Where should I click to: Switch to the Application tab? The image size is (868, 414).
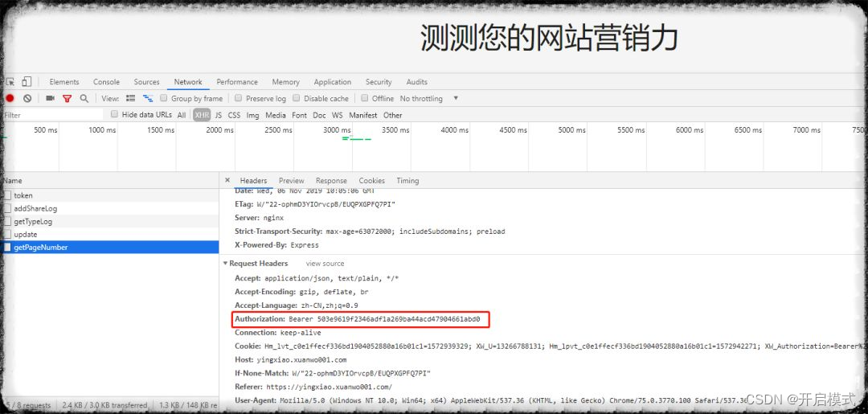333,82
